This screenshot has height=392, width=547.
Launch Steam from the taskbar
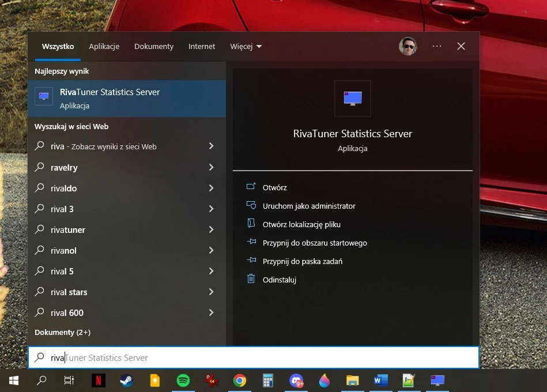point(127,380)
